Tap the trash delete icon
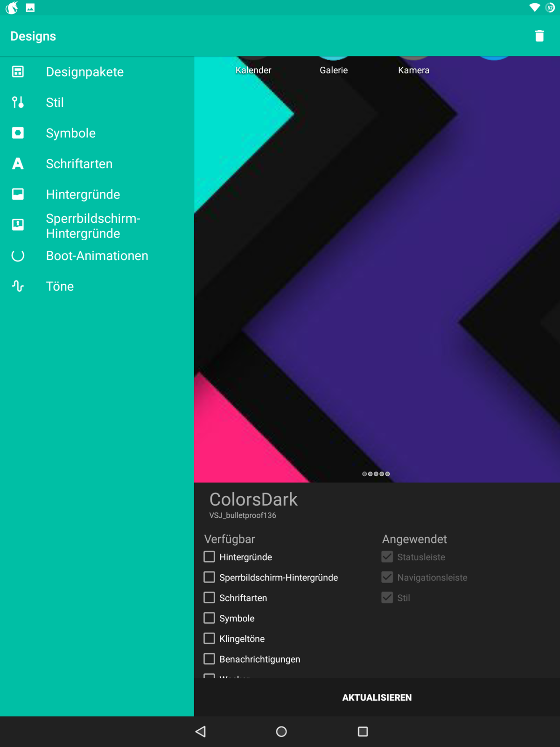The width and height of the screenshot is (560, 747). tap(539, 36)
